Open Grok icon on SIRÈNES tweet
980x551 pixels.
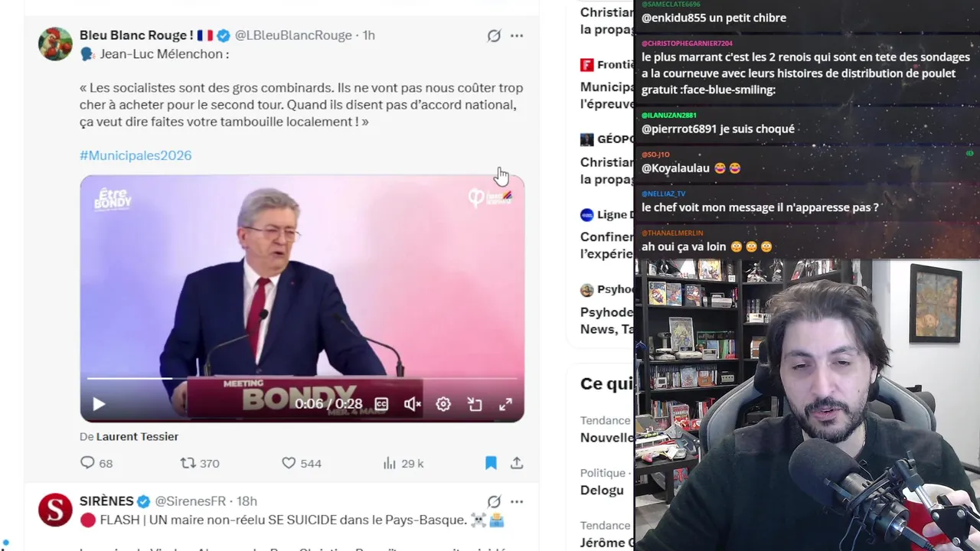[x=494, y=501]
